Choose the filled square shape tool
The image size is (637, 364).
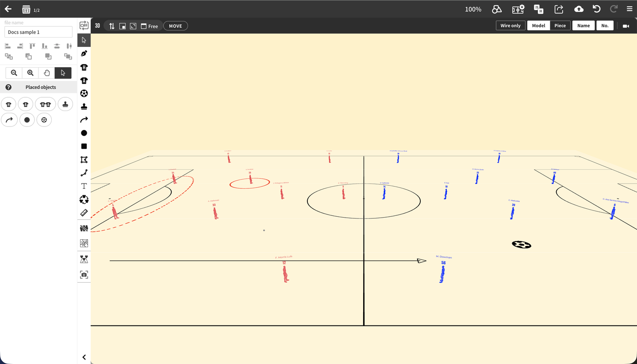[x=84, y=146]
